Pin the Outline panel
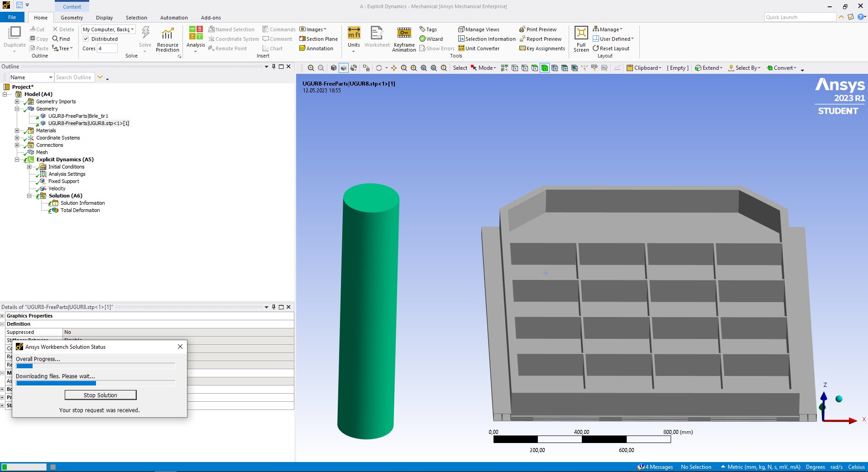868x472 pixels. (x=273, y=67)
